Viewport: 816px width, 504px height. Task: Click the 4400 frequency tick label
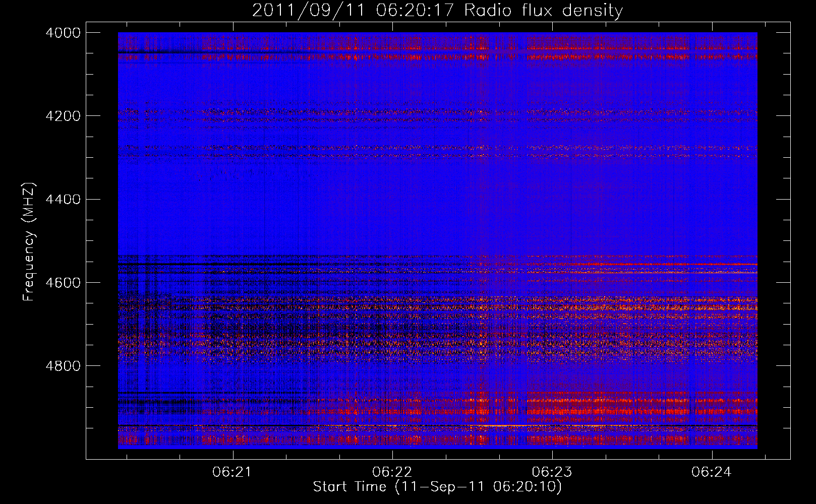click(x=63, y=200)
